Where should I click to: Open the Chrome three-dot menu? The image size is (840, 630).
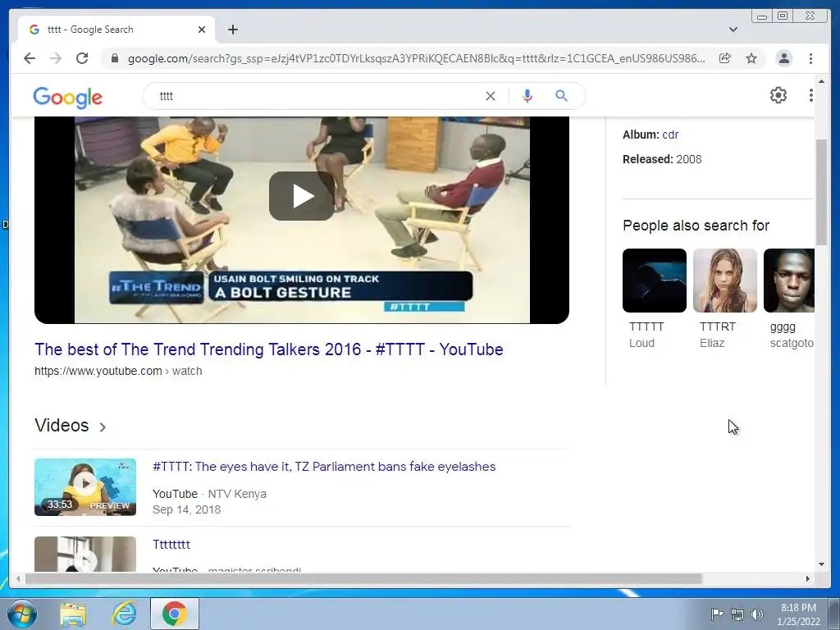click(810, 58)
